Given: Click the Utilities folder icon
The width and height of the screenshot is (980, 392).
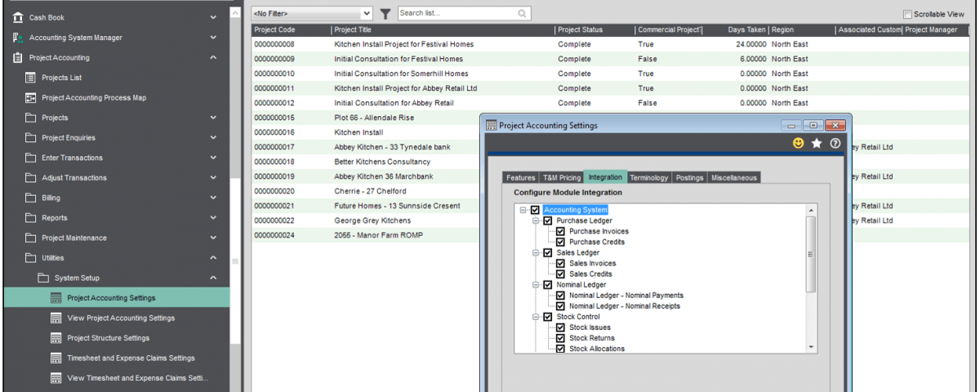Looking at the screenshot, I should point(30,258).
